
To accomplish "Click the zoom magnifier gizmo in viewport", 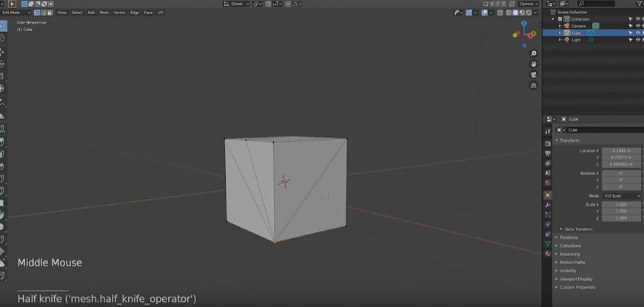I will click(534, 53).
